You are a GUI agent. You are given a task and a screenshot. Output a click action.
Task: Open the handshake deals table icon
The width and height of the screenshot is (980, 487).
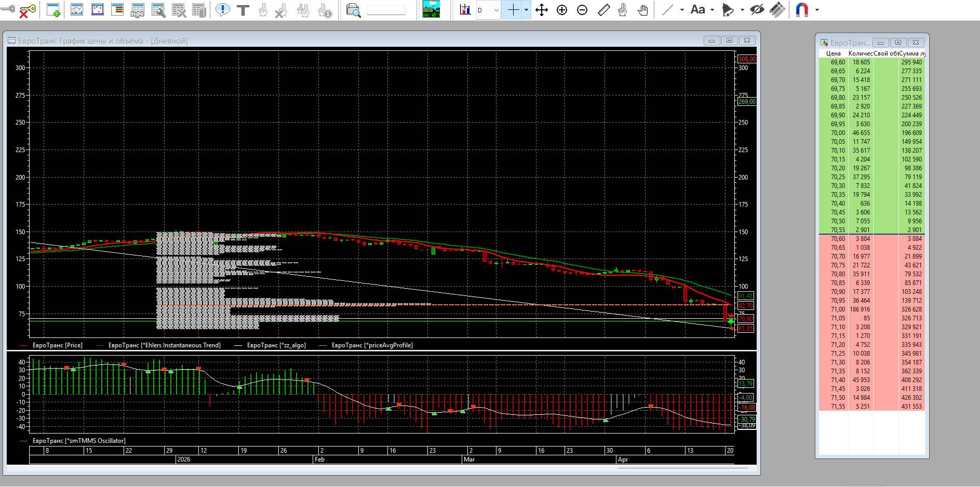click(x=138, y=10)
